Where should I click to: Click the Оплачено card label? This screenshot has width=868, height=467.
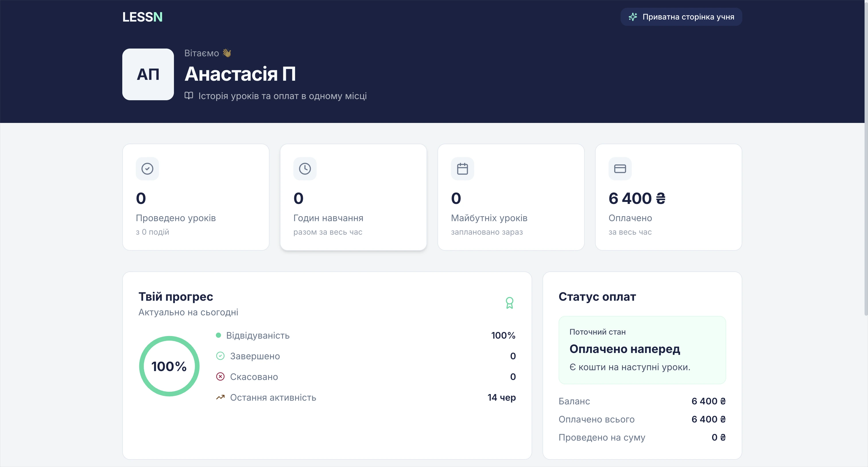(630, 218)
